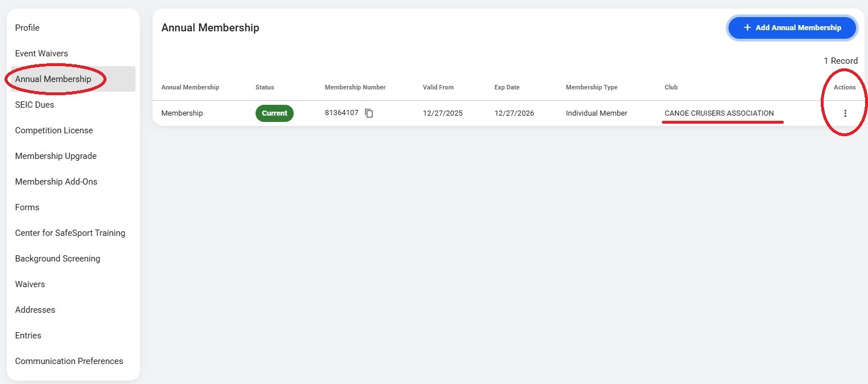This screenshot has height=384, width=868.
Task: Go to Center for SafeSport Training
Action: [70, 233]
